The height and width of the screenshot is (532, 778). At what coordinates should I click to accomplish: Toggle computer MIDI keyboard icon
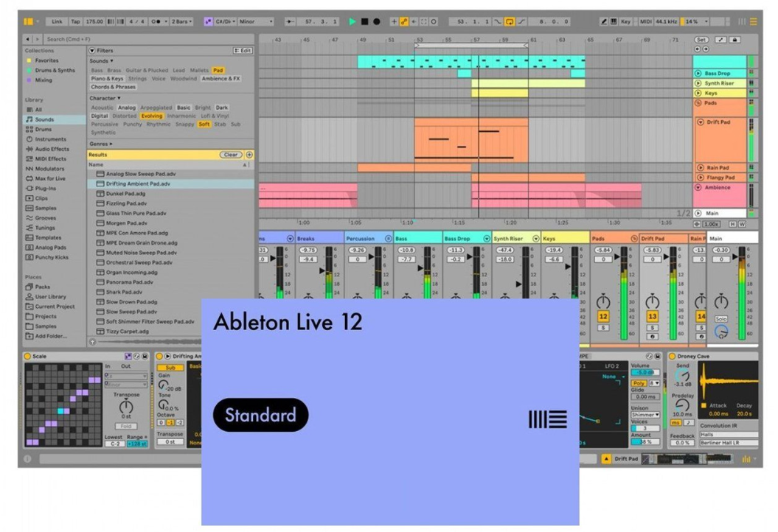614,22
